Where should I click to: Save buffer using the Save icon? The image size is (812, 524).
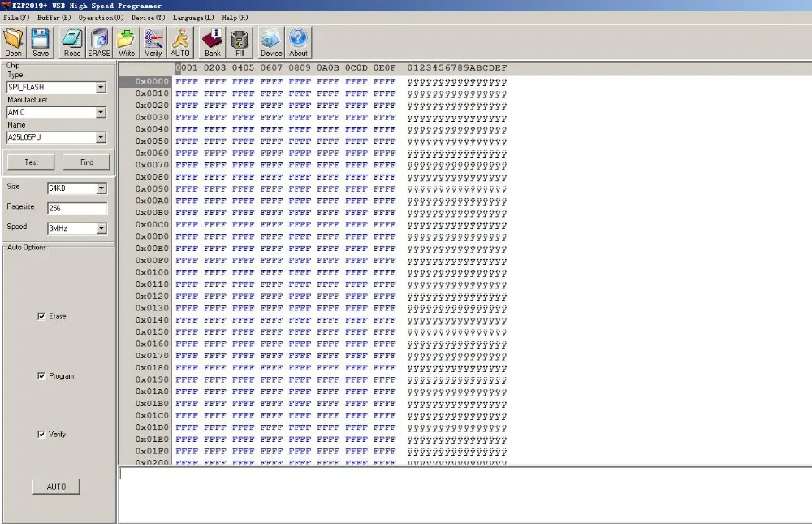41,42
